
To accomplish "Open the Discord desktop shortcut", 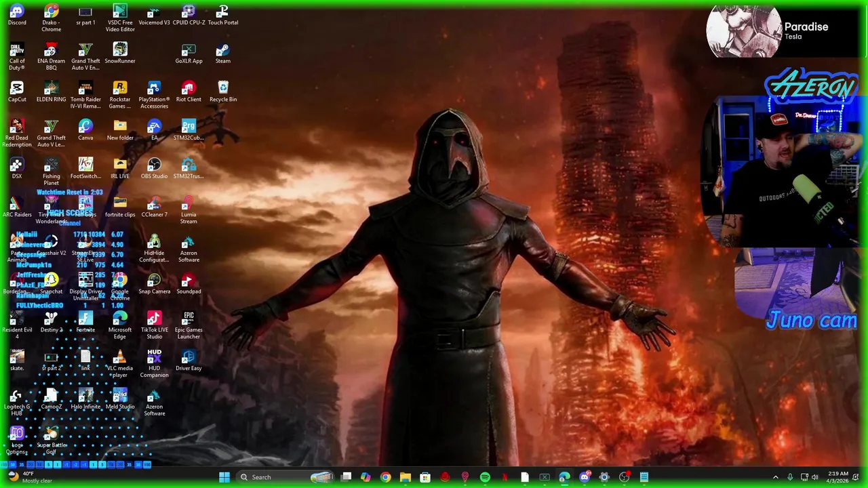I will coord(17,15).
